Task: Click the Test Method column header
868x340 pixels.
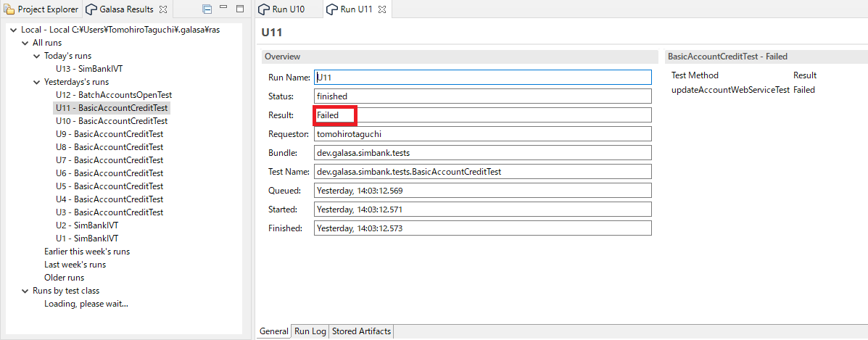Action: tap(695, 75)
